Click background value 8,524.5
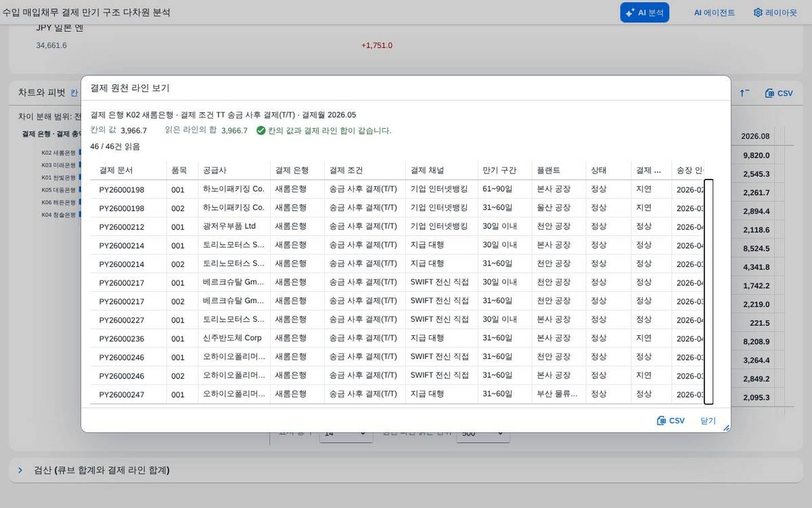This screenshot has height=508, width=812. pos(756,249)
